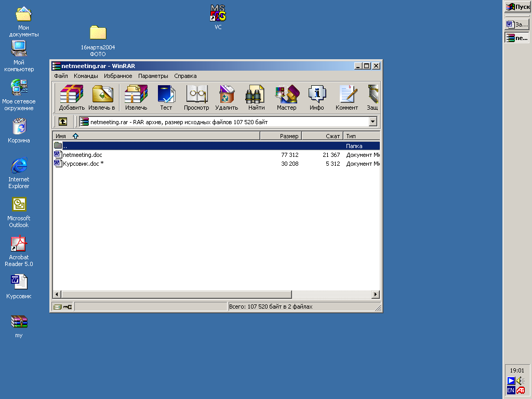
Task: Select the VC shortcut icon on desktop
Action: [x=218, y=17]
